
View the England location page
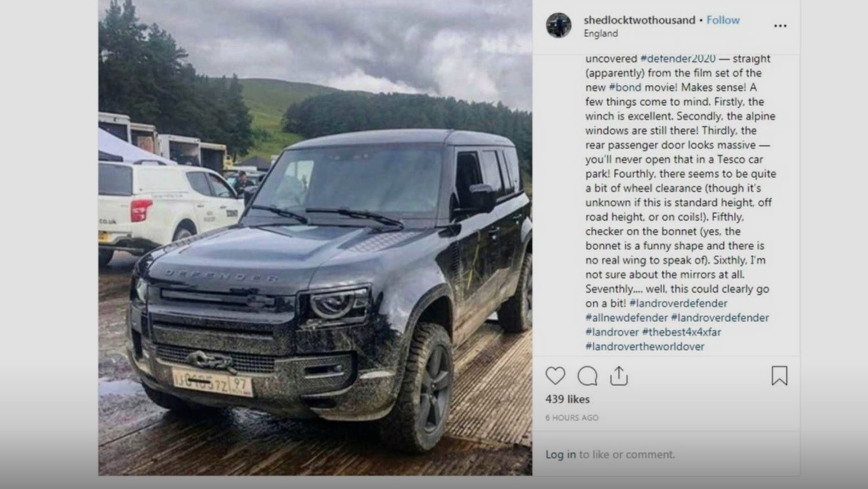(600, 33)
